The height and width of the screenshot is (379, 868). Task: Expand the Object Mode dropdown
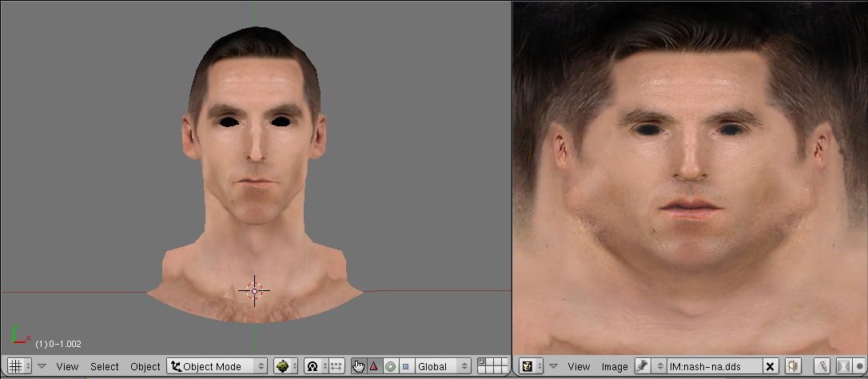[217, 366]
